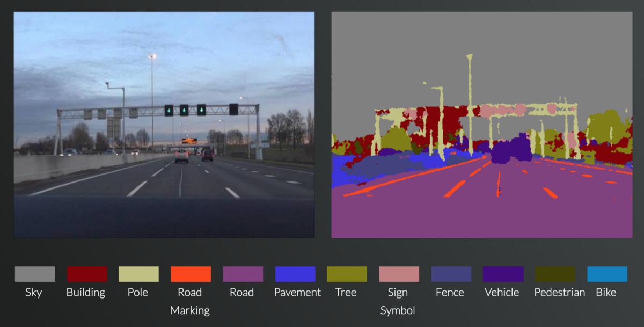Open the segmentation output image
Screen dimensions: 644x327
click(x=482, y=125)
